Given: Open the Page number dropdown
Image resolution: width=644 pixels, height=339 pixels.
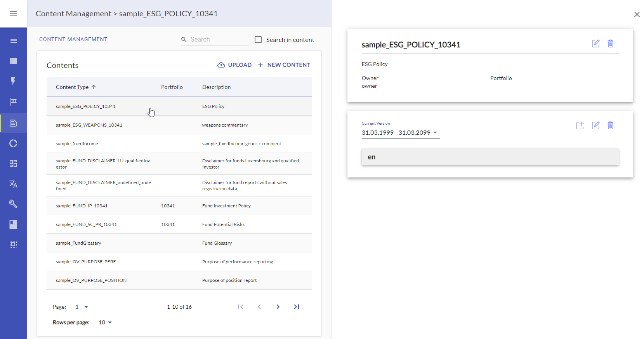Looking at the screenshot, I should [x=82, y=307].
